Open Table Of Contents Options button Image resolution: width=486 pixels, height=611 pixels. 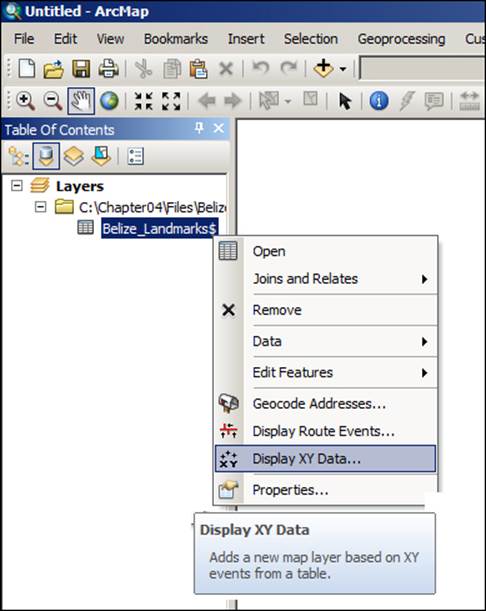coord(135,156)
